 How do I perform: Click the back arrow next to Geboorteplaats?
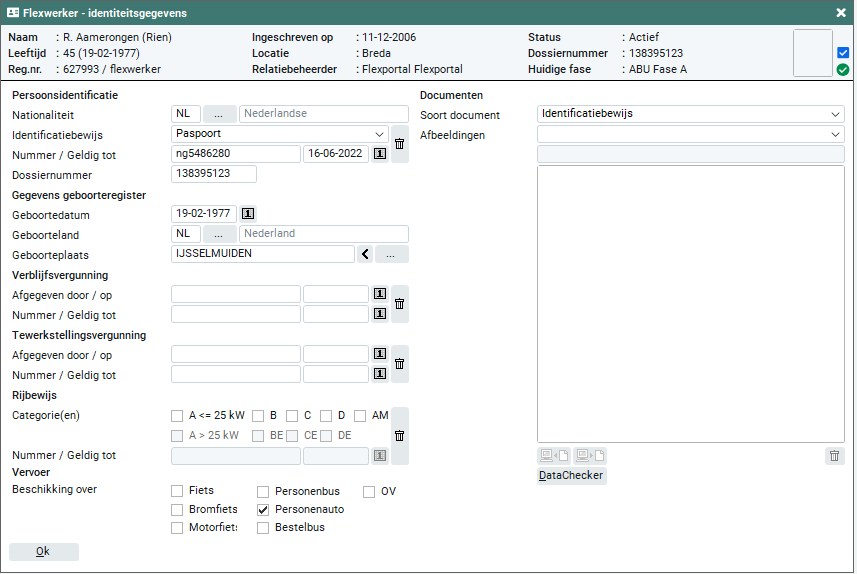coord(365,254)
